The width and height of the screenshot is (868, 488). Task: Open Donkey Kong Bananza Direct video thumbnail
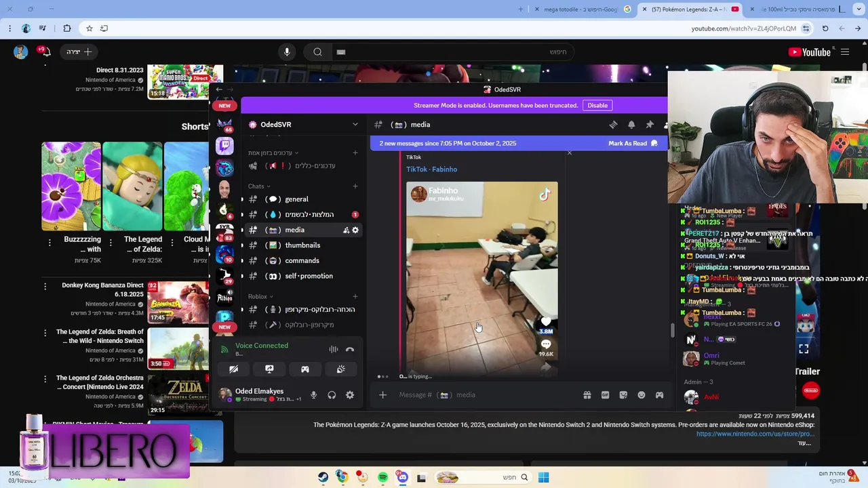(x=178, y=302)
